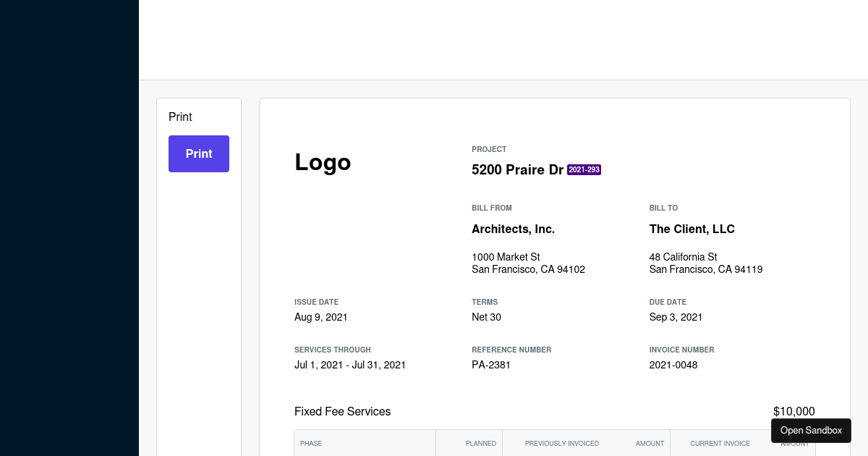Click the due date Sep 3, 2021
The image size is (868, 456).
click(x=676, y=317)
